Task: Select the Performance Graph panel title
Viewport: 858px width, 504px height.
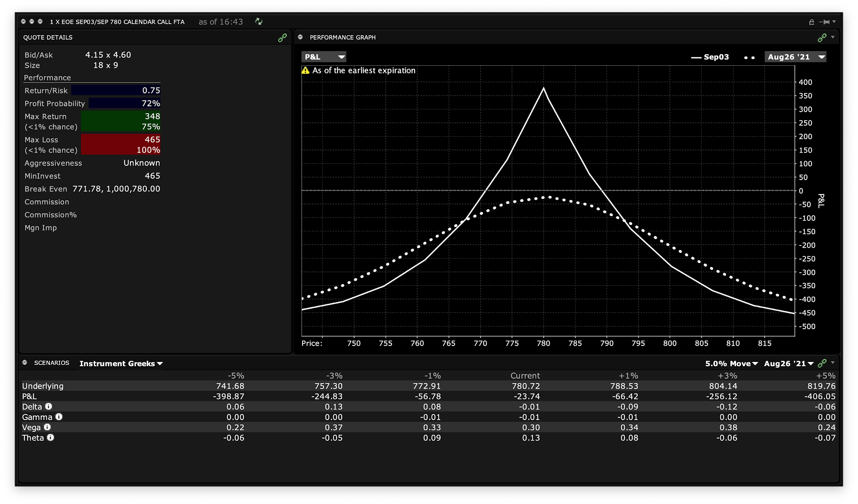Action: tap(343, 38)
